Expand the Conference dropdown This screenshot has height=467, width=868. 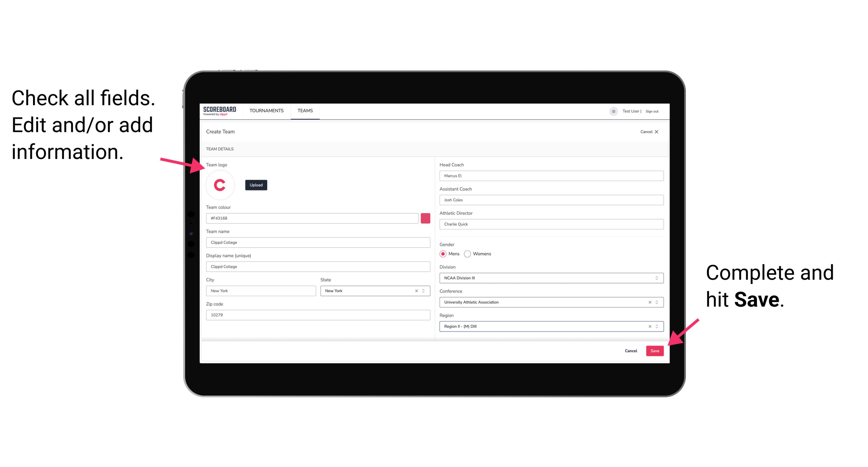657,302
